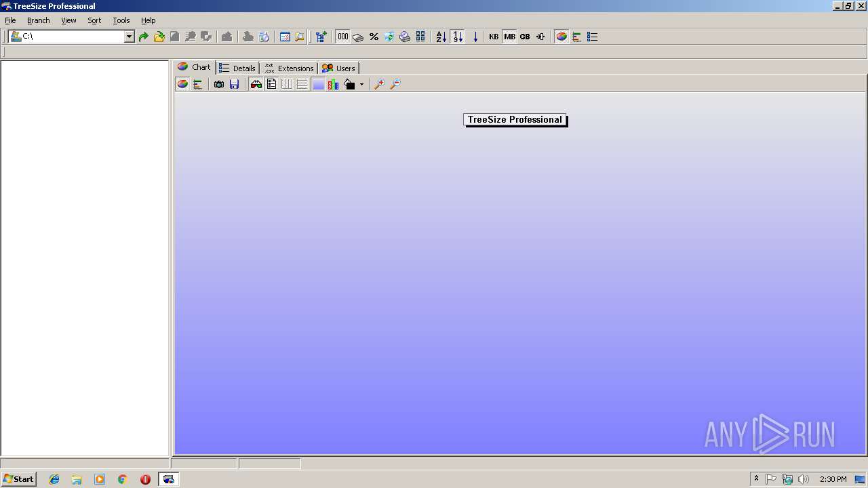Switch size unit to KB
868x488 pixels.
tap(494, 37)
